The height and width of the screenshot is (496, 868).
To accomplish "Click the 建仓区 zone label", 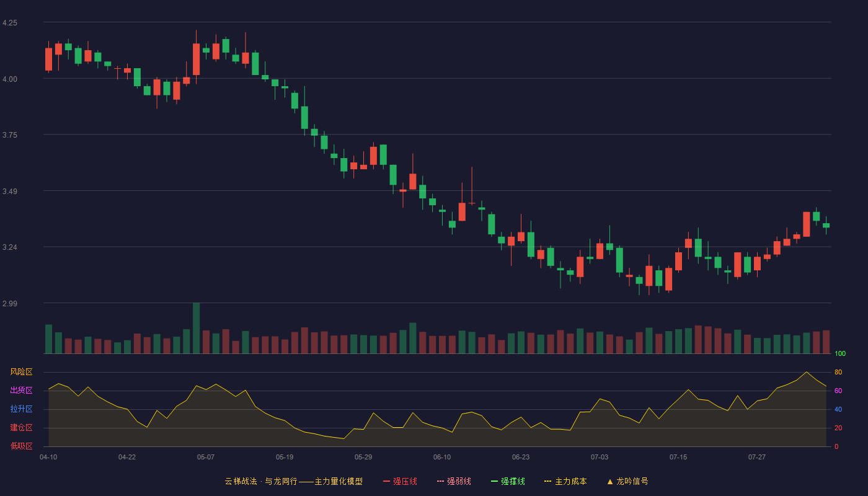I will point(21,428).
